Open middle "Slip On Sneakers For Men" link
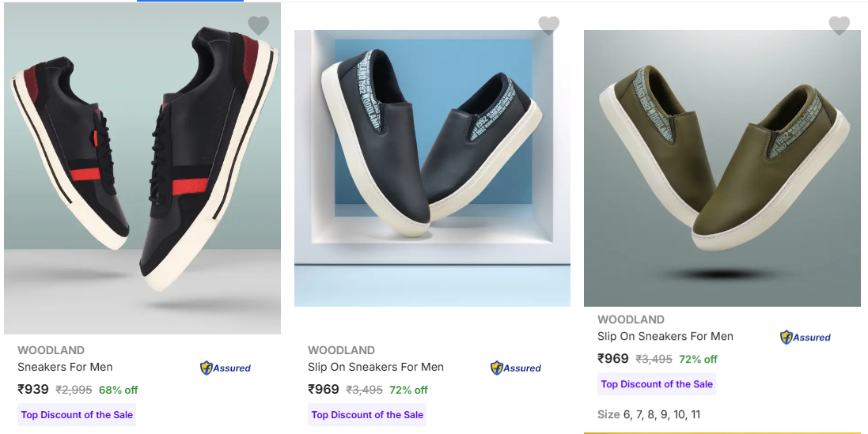Image resolution: width=868 pixels, height=434 pixels. point(376,367)
